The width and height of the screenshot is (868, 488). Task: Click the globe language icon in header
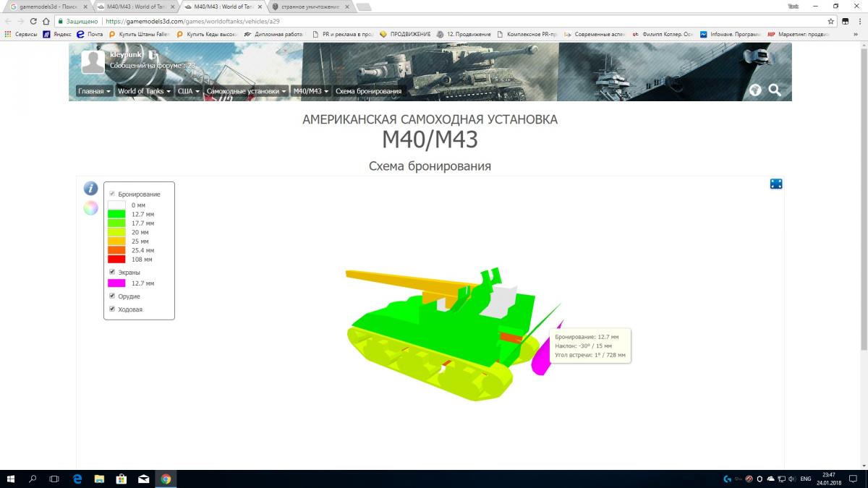click(x=755, y=90)
